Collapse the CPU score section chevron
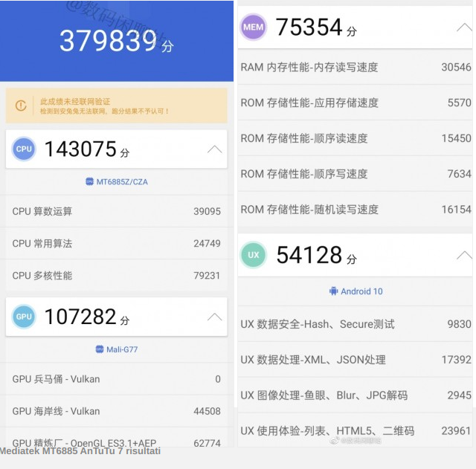 pyautogui.click(x=215, y=149)
